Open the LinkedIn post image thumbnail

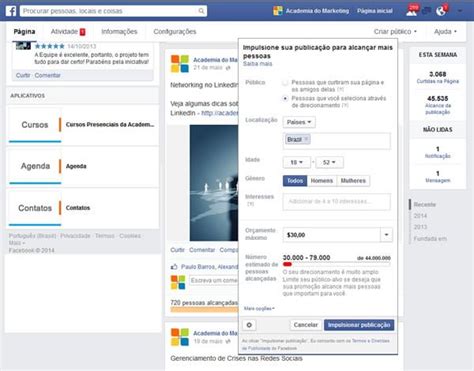[x=214, y=183]
